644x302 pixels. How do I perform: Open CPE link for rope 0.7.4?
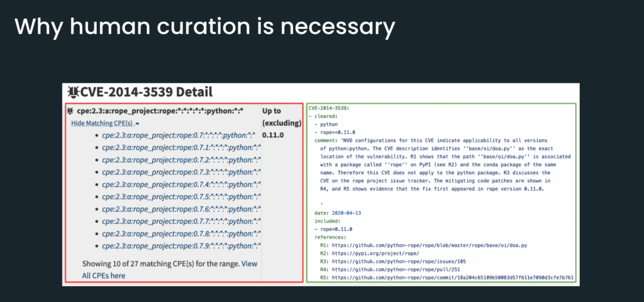[x=182, y=184]
